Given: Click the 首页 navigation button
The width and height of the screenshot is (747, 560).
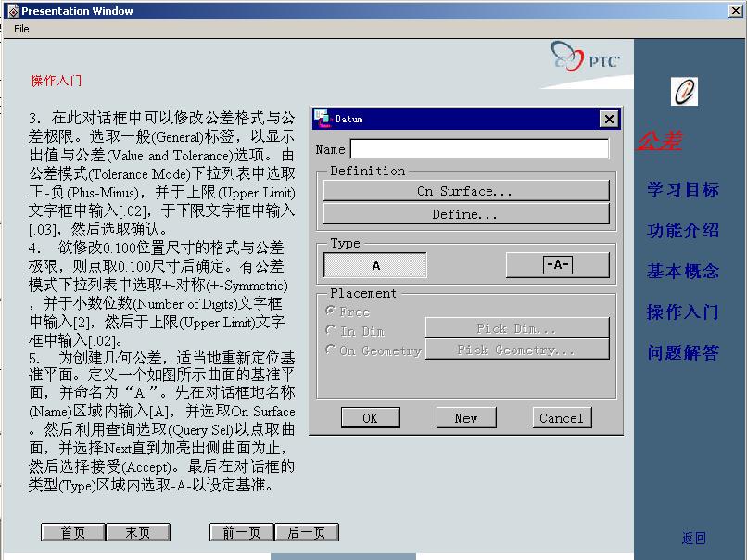Looking at the screenshot, I should click(71, 531).
